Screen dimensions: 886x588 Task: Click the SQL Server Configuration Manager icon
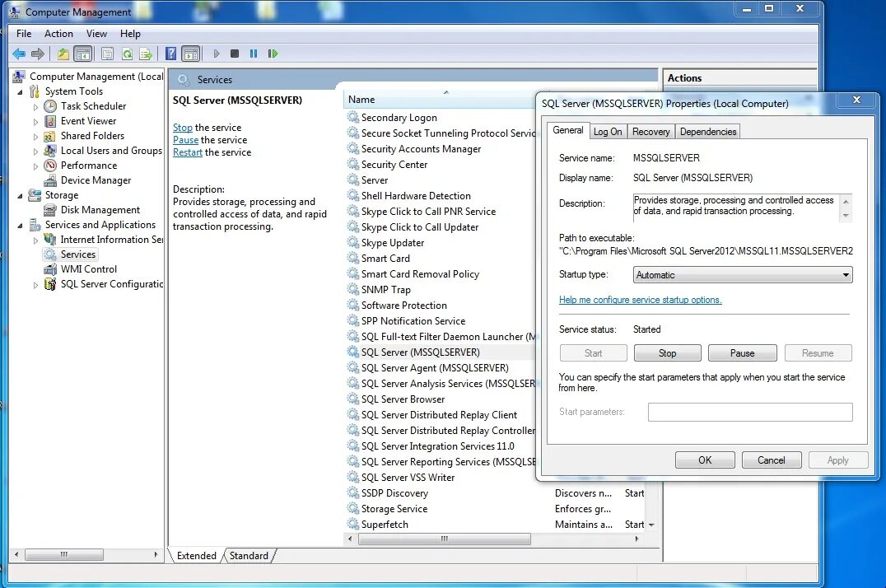point(50,284)
